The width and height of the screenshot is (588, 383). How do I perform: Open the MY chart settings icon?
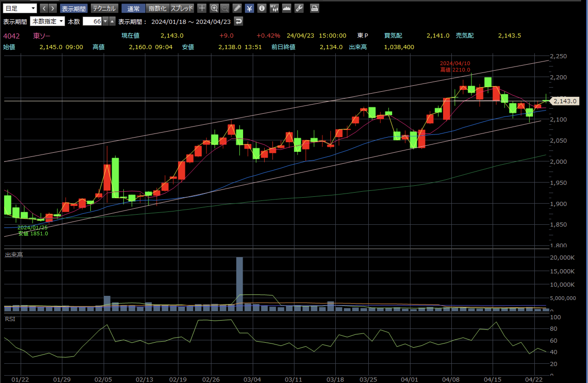(x=274, y=8)
